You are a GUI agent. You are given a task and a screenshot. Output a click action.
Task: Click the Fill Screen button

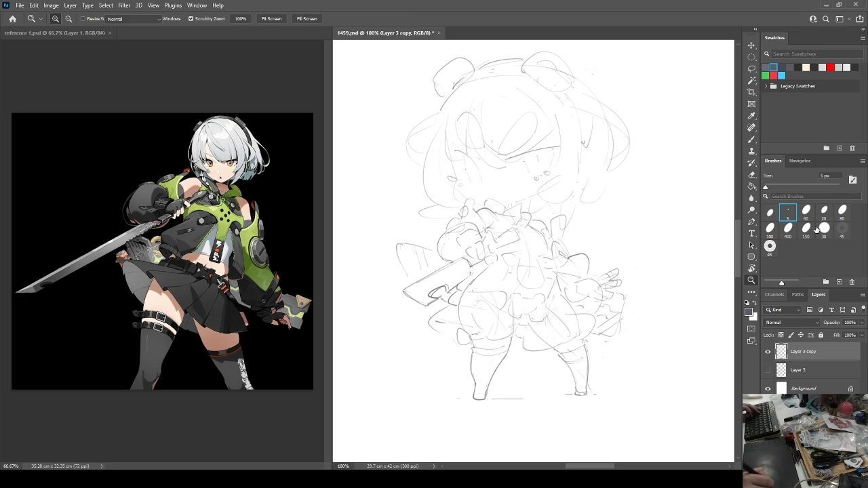[x=307, y=19]
